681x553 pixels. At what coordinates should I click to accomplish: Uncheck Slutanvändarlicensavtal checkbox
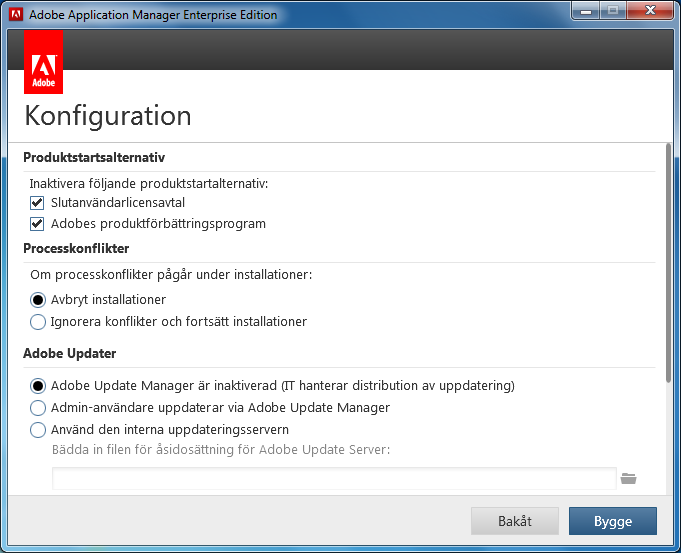click(x=37, y=203)
